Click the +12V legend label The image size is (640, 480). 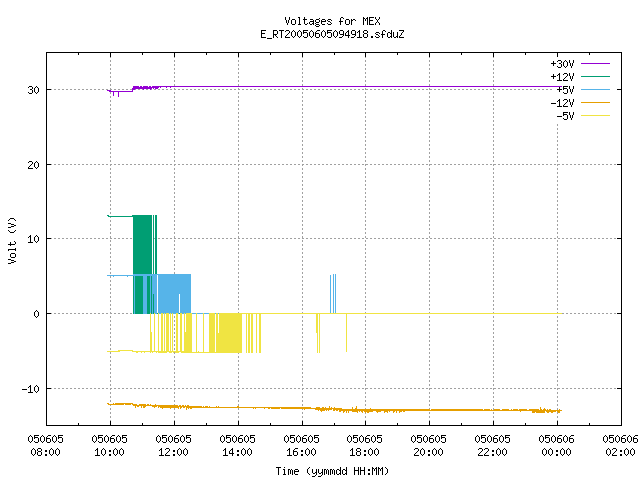pyautogui.click(x=562, y=77)
